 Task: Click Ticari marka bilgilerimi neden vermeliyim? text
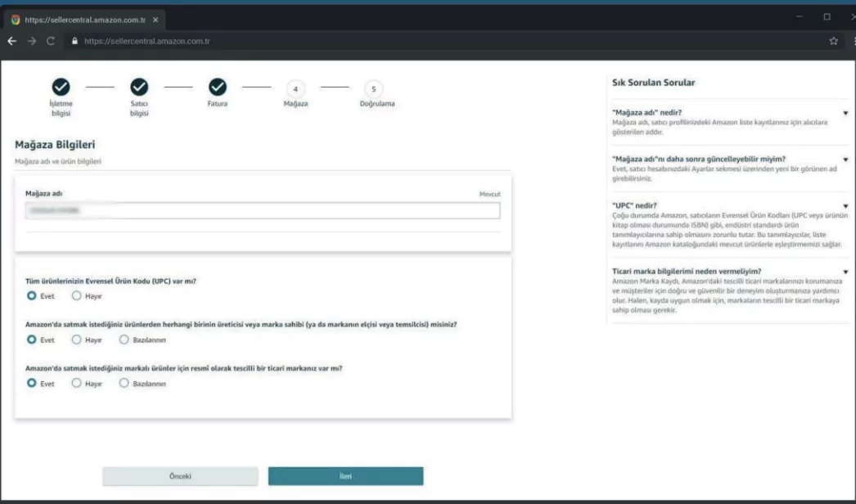pos(687,271)
